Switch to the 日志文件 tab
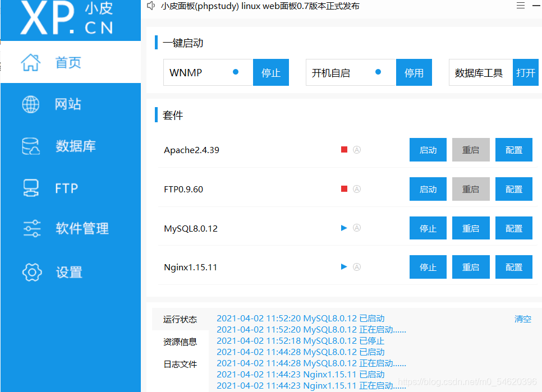Screen dimensions: 542x392 coord(180,364)
